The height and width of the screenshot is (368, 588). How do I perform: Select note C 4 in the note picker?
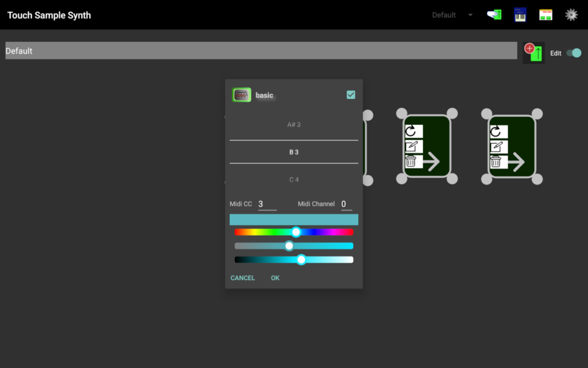(294, 180)
